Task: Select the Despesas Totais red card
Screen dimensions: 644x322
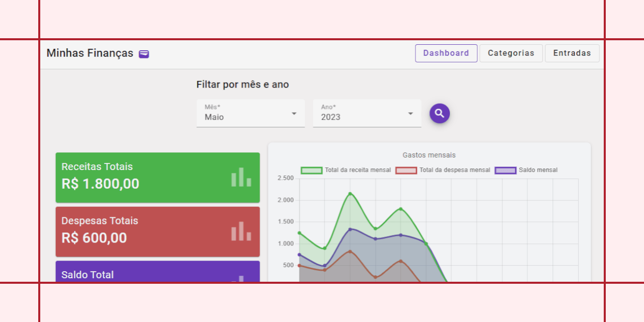Action: 157,232
